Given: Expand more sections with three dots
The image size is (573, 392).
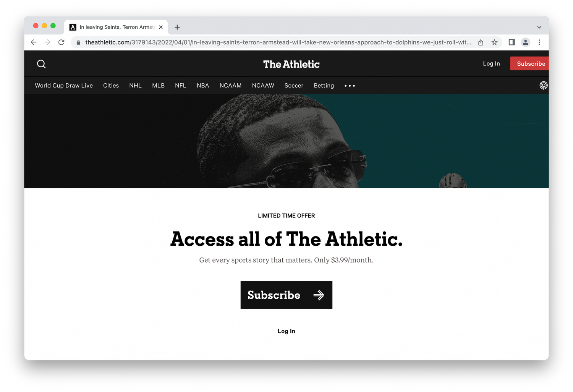Looking at the screenshot, I should point(350,86).
